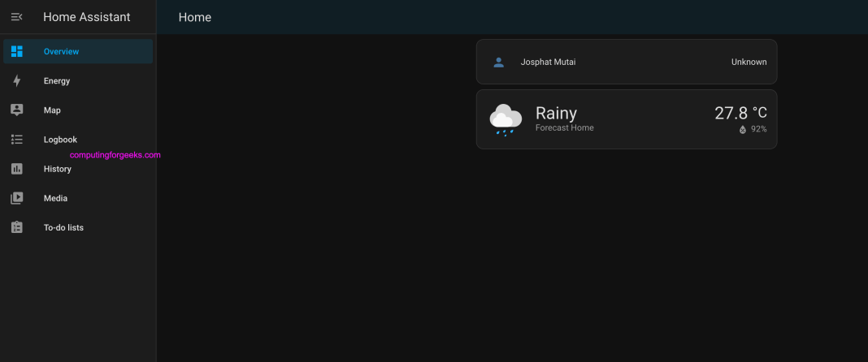Click the Media play icon

16,198
